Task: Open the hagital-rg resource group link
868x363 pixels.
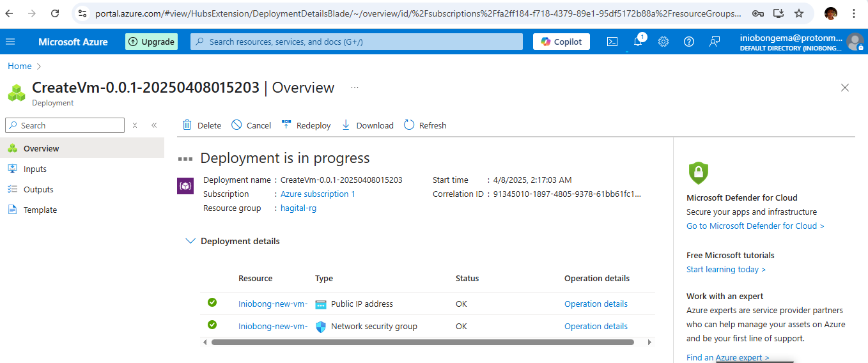Action: pyautogui.click(x=298, y=208)
